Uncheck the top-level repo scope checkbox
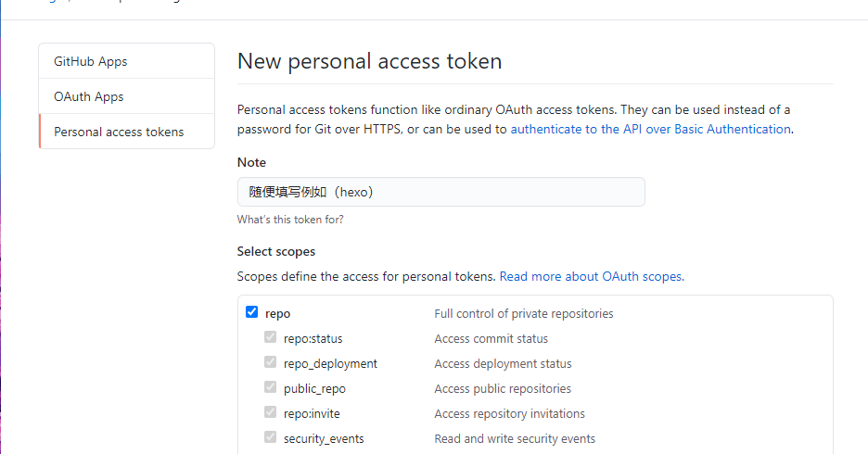The width and height of the screenshot is (868, 454). pyautogui.click(x=251, y=312)
